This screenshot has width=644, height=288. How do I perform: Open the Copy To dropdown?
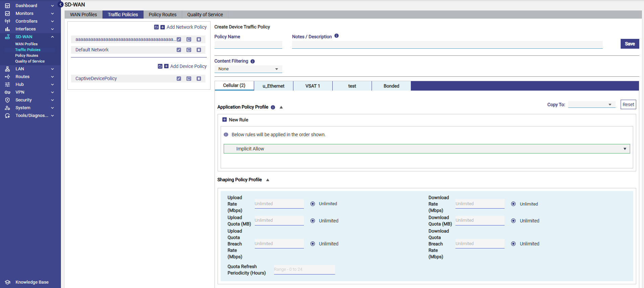[592, 104]
